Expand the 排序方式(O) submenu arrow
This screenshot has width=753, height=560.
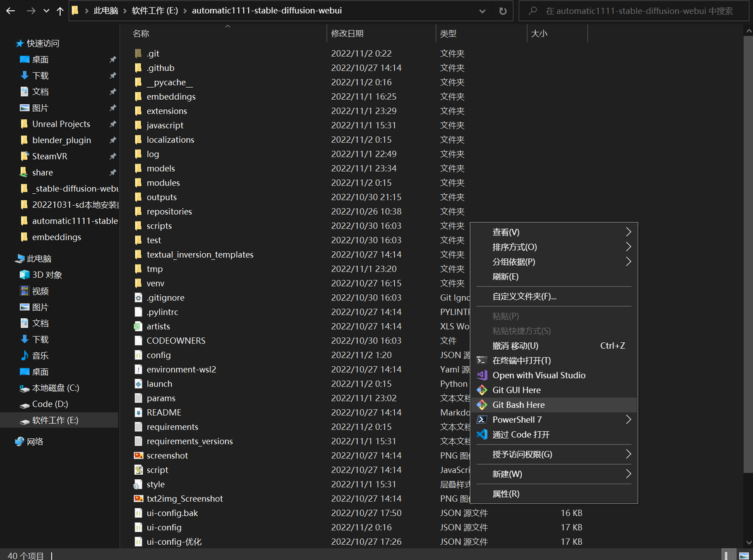(628, 247)
